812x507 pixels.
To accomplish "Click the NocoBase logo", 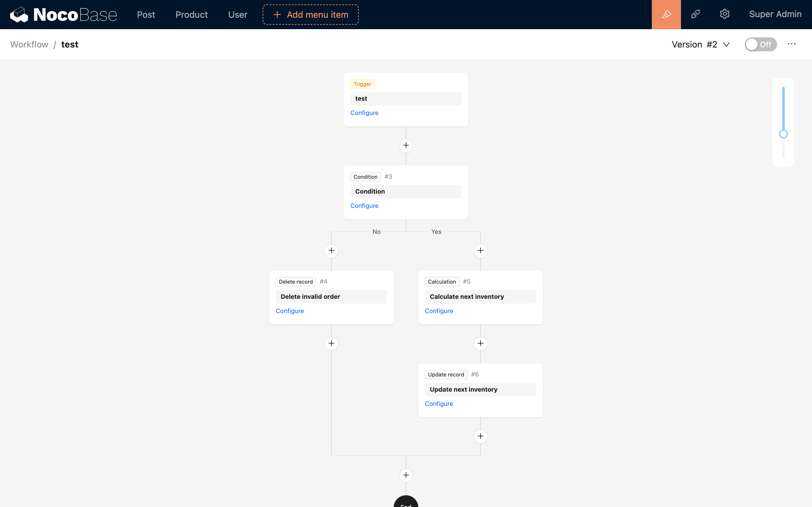I will (63, 15).
